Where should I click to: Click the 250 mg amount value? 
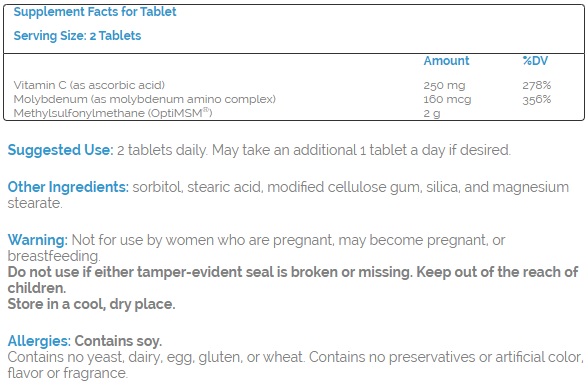tap(444, 86)
